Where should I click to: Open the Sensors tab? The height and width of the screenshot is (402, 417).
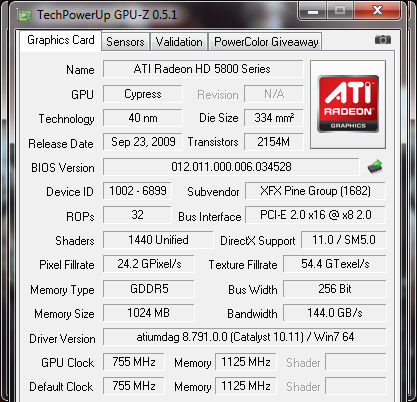point(125,42)
